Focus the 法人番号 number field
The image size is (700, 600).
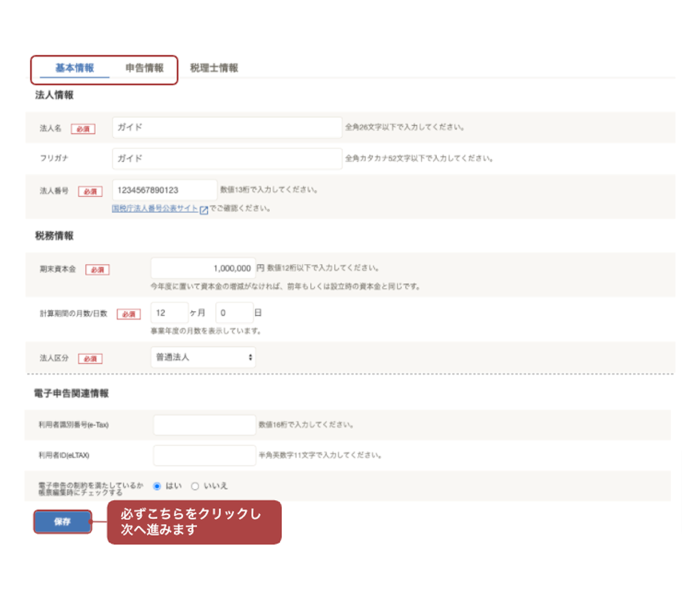164,190
